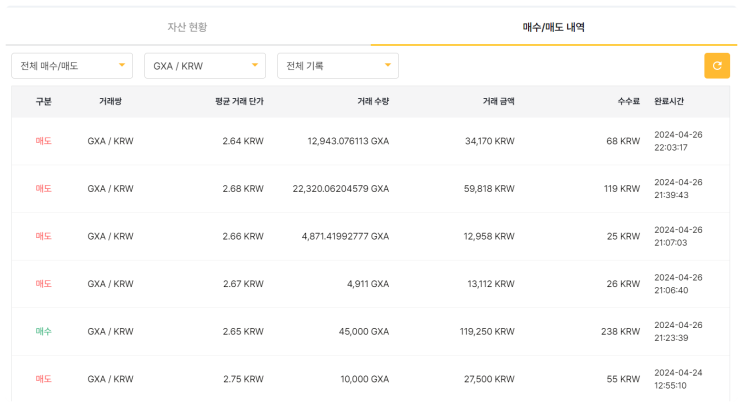
Task: Click fee 26 KRW
Action: [x=624, y=284]
